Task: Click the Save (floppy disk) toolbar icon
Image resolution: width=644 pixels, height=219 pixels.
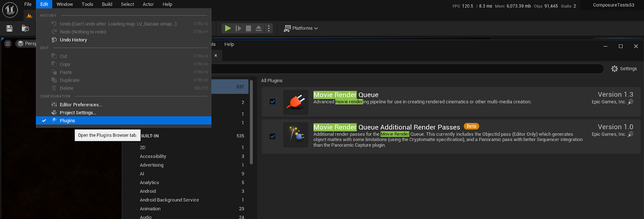Action: [x=9, y=28]
